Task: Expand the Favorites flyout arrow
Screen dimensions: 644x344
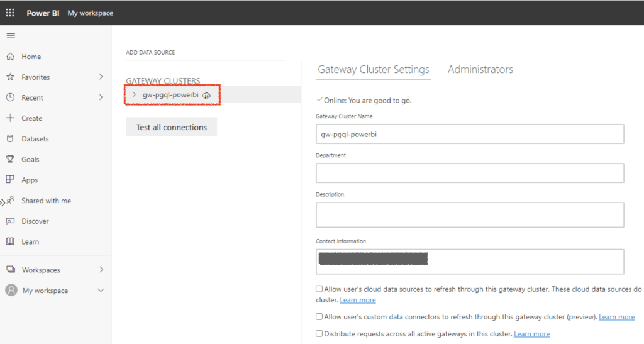Action: click(x=101, y=77)
